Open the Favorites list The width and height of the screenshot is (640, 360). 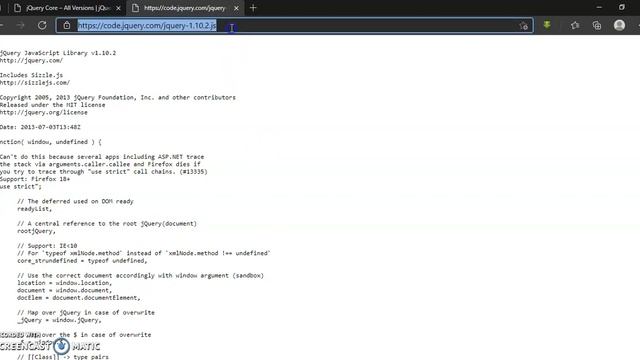point(575,25)
